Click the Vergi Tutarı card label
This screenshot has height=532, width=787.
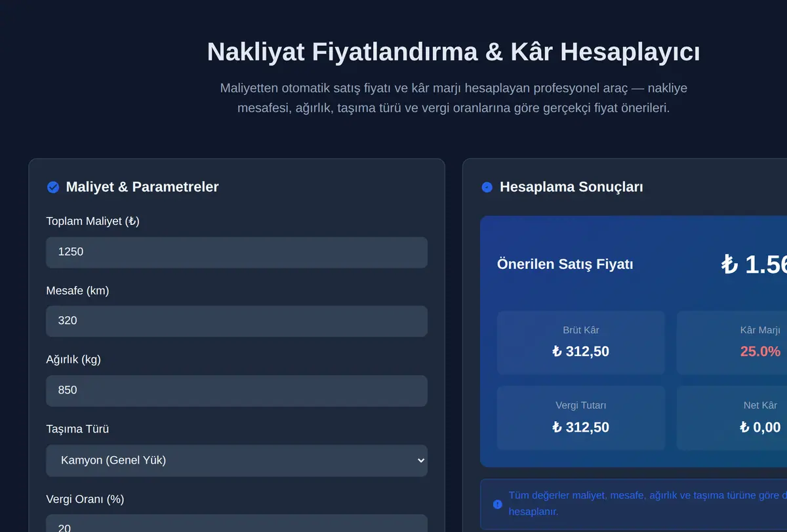580,405
